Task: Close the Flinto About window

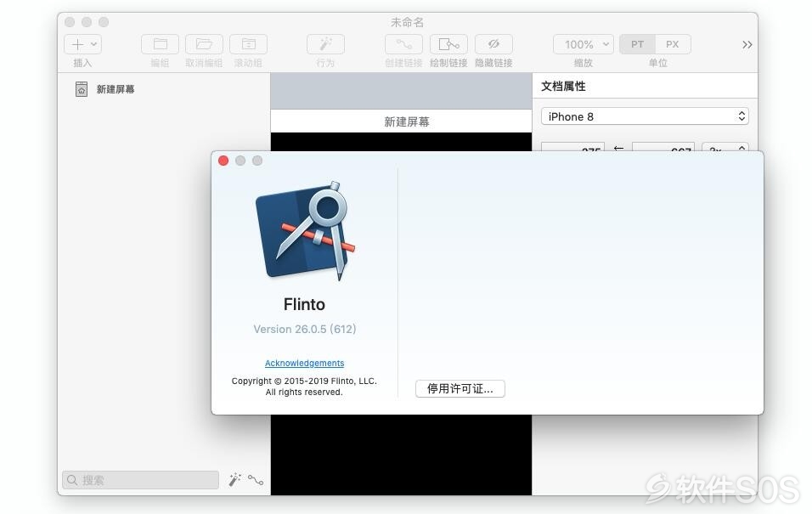Action: pyautogui.click(x=223, y=161)
